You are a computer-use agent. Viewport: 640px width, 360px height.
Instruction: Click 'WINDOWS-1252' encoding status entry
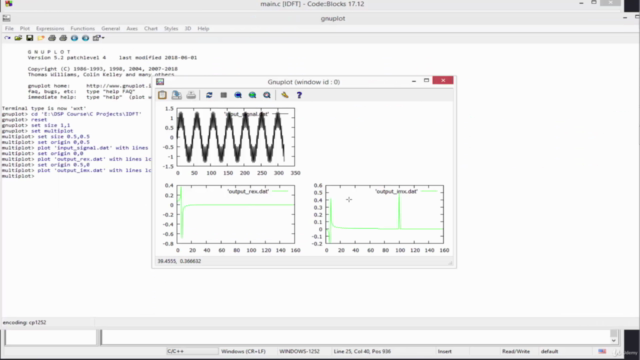coord(299,351)
